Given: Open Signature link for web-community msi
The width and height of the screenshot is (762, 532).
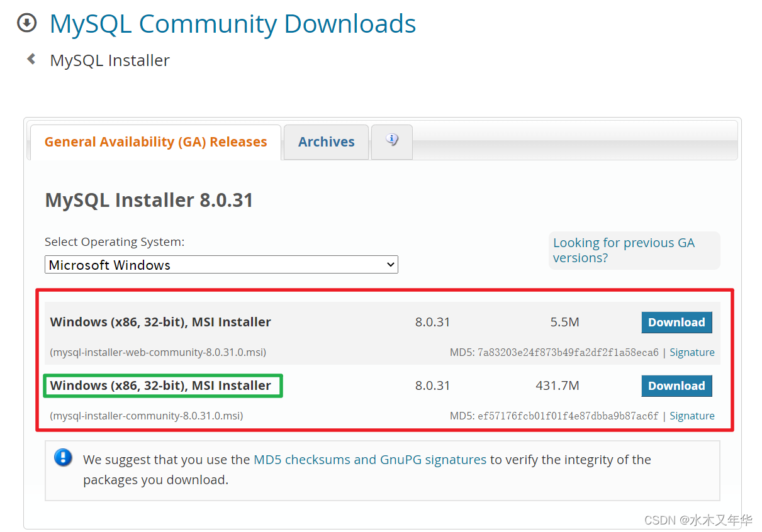Looking at the screenshot, I should tap(692, 352).
